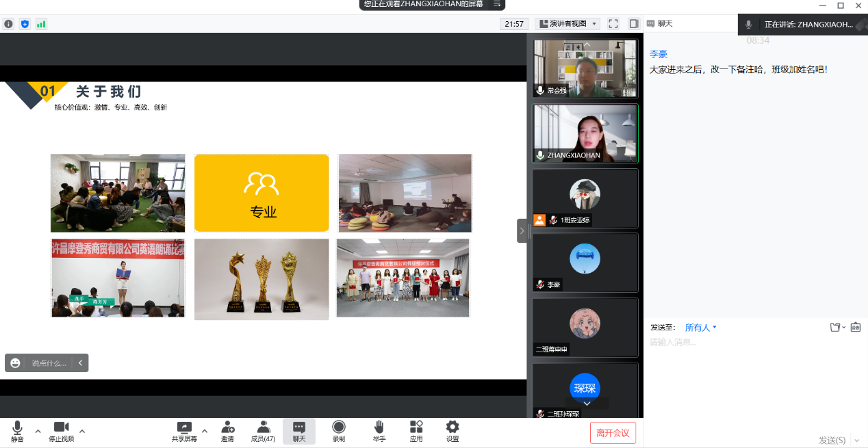
Task: Expand video options arrow beside 停止视频
Action: 82,431
